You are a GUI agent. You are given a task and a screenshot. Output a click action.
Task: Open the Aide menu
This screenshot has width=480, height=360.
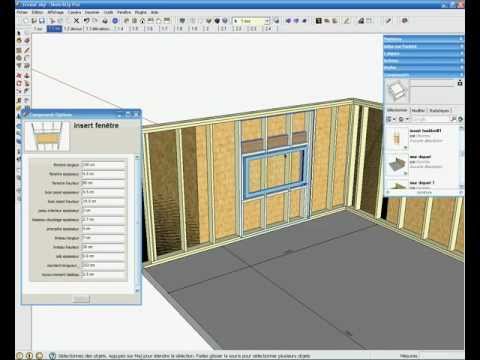pos(154,12)
